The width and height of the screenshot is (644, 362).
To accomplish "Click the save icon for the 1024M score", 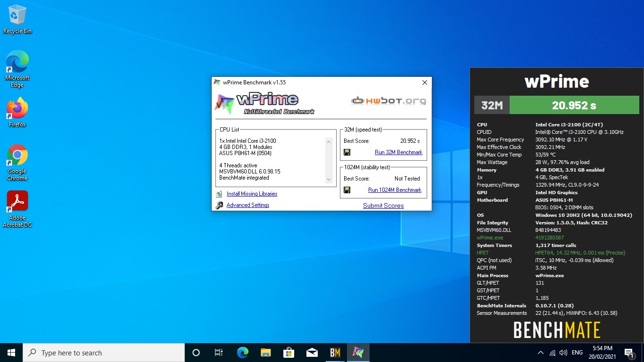I will (347, 190).
